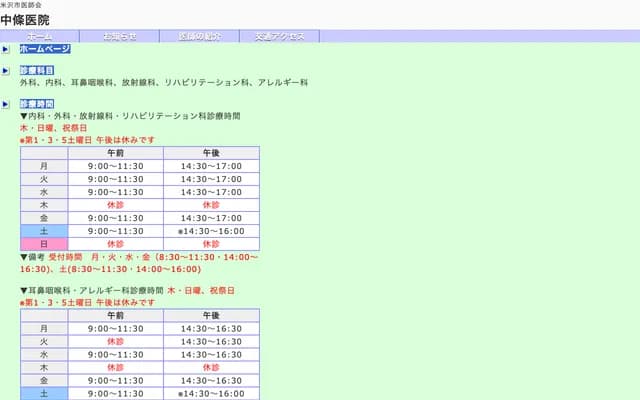Click the 中條医院 site title
Screen dimensions: 640x400
(x=25, y=20)
